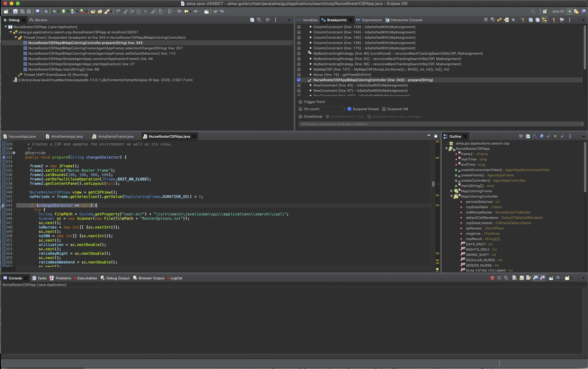Enable the Hit count checkbox
The width and height of the screenshot is (588, 369).
[x=300, y=109]
